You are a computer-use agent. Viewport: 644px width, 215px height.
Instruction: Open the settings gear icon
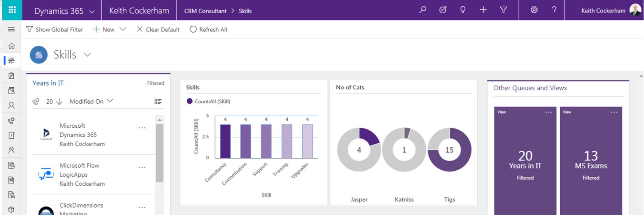point(534,10)
